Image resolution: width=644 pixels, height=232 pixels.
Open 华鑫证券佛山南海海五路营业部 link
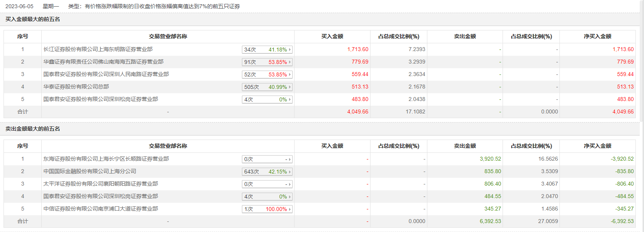[103, 62]
